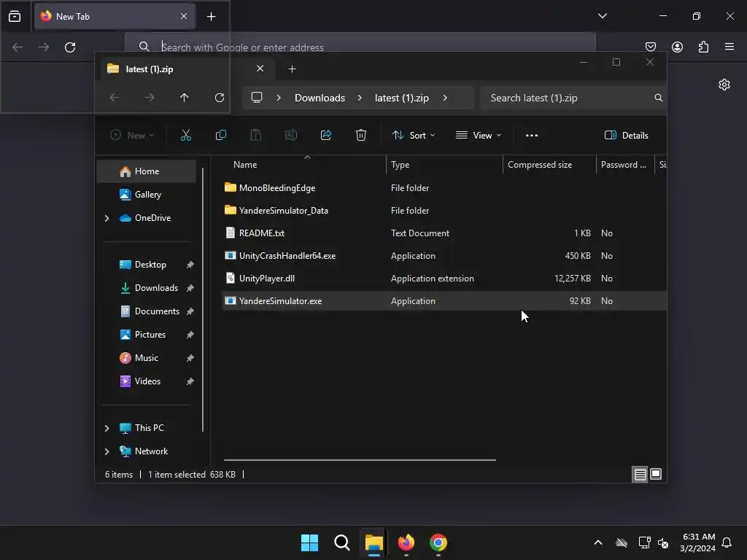Viewport: 747px width, 560px height.
Task: Open Chrome from the taskbar
Action: coord(438,542)
